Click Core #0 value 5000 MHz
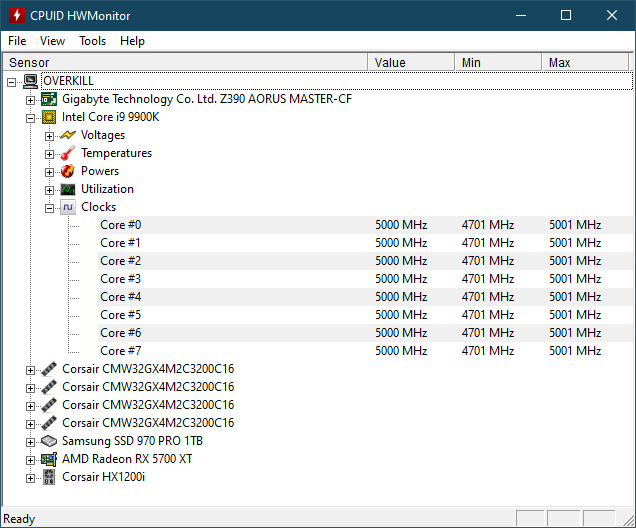636x528 pixels. coord(401,225)
